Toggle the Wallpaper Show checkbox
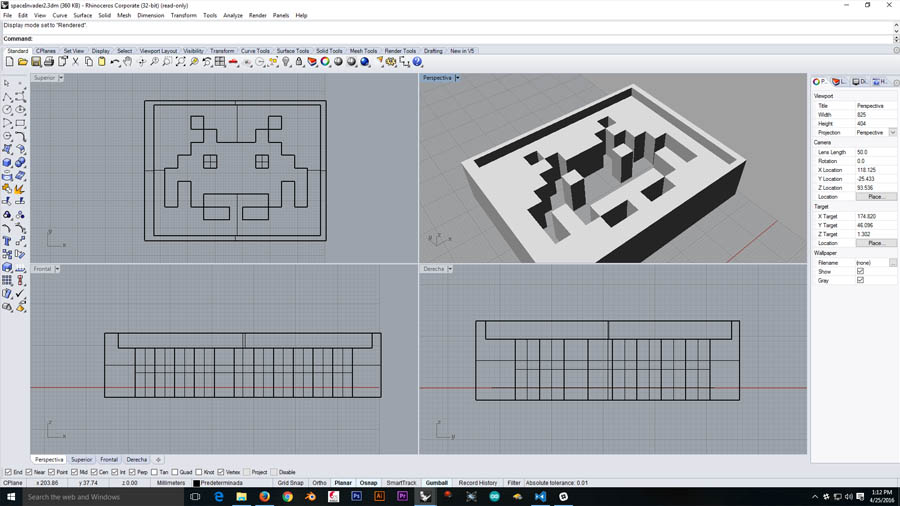The image size is (900, 506). coord(860,271)
